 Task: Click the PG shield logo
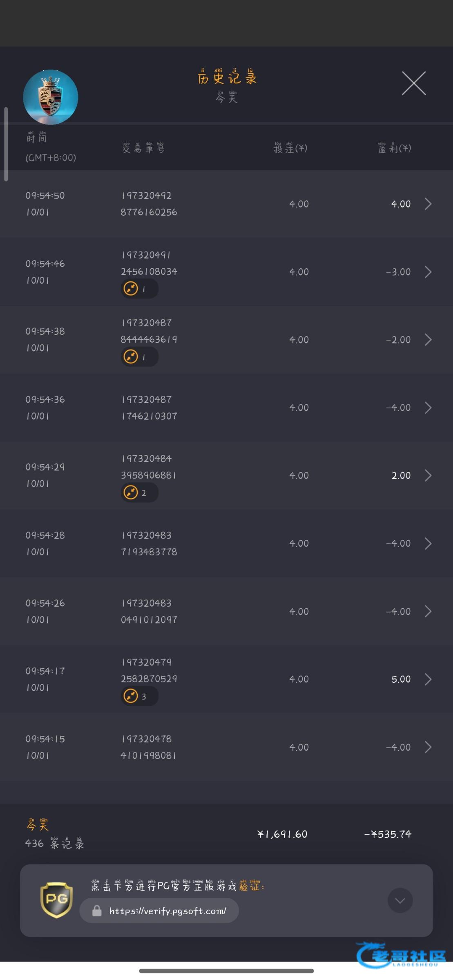point(56,900)
